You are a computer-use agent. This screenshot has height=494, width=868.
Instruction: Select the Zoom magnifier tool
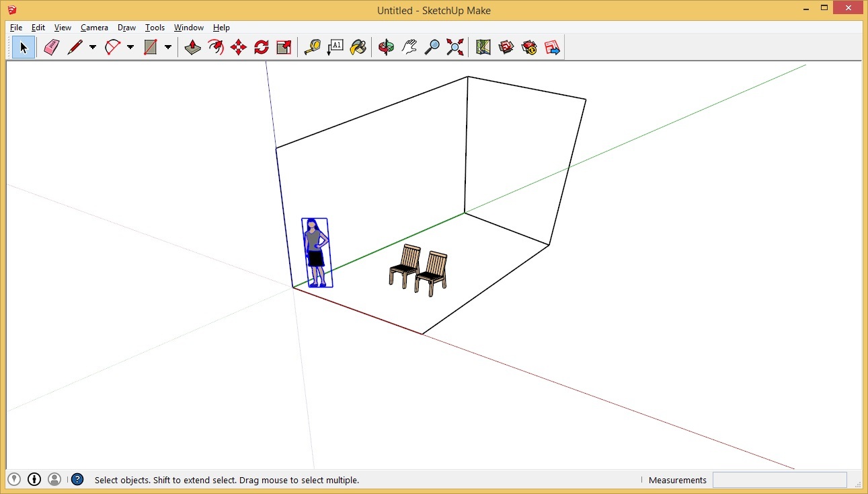click(x=432, y=47)
